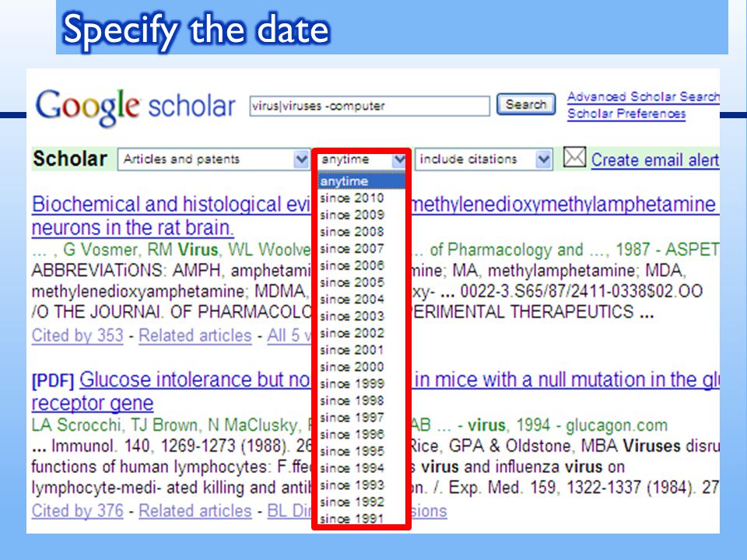Viewport: 747px width, 560px height.
Task: Select since 2010 option
Action: 362,198
